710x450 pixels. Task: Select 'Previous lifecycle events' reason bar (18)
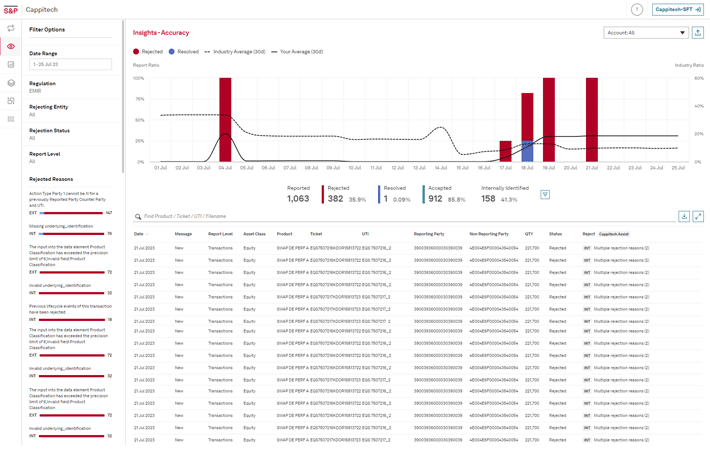(x=71, y=320)
